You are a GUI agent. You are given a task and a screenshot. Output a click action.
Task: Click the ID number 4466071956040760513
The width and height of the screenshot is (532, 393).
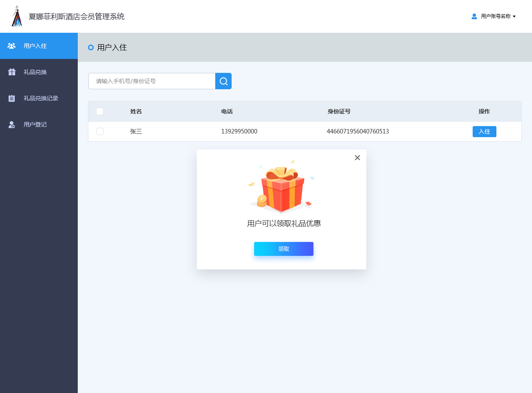pos(358,131)
